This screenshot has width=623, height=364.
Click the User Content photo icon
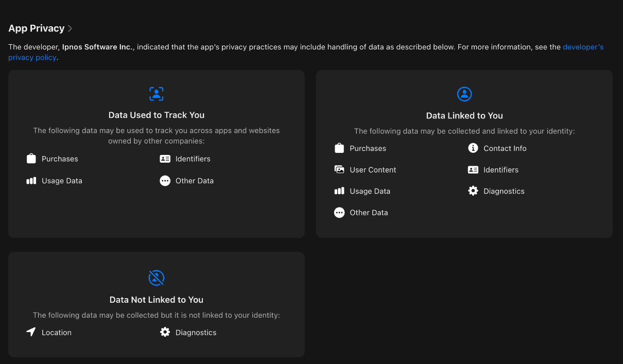339,169
